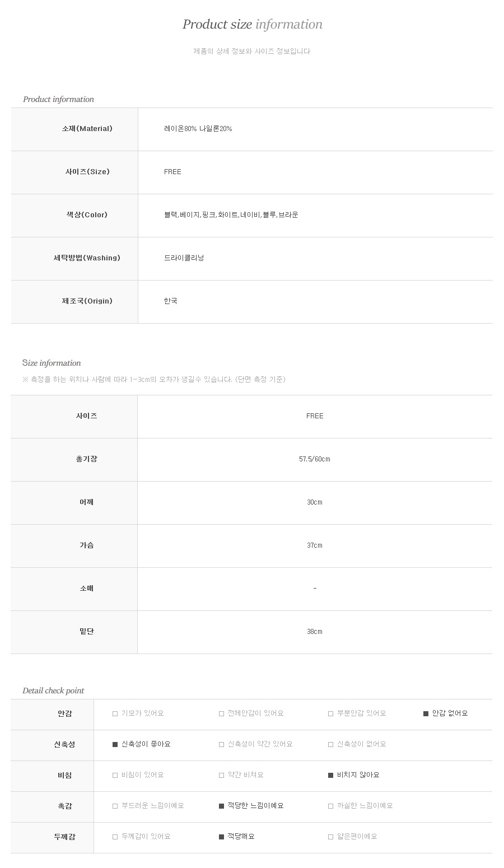This screenshot has height=868, width=504.
Task: Check the '두께감이 있어요' checkbox
Action: [x=115, y=837]
